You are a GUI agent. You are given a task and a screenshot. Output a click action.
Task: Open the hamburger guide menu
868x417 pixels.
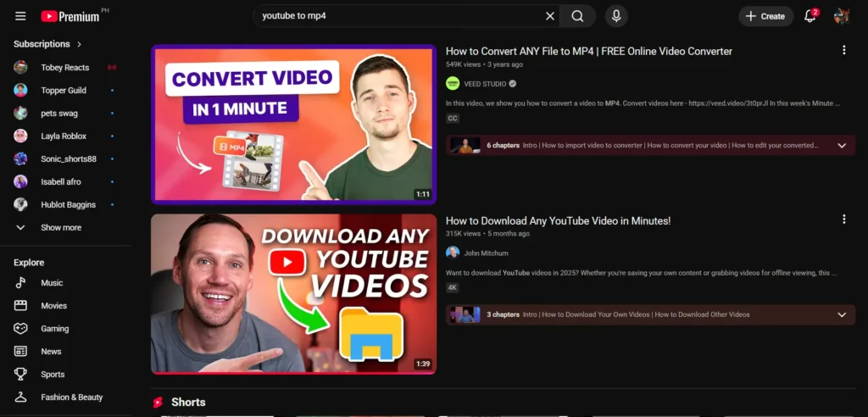click(20, 16)
